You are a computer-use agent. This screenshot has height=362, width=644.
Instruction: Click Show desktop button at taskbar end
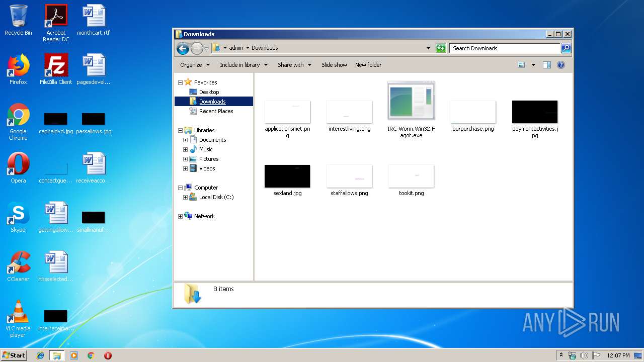tap(639, 355)
